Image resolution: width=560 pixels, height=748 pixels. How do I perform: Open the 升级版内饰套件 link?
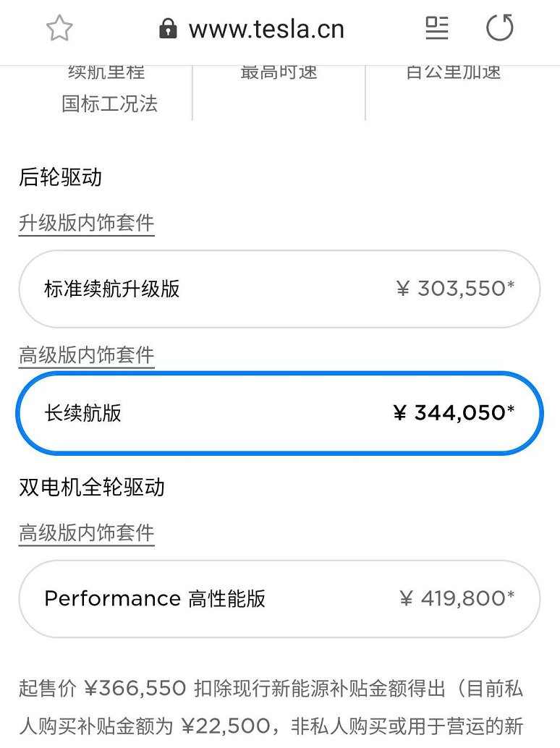[86, 223]
